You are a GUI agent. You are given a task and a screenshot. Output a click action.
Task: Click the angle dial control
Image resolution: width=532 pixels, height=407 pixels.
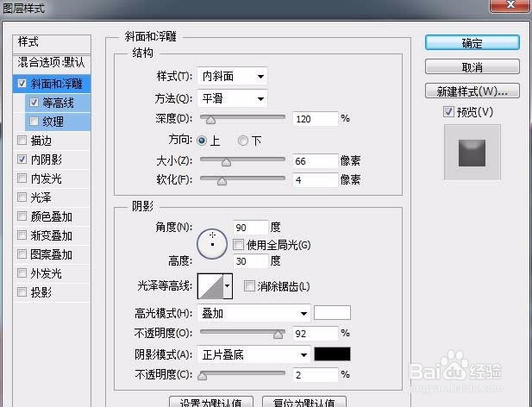click(212, 244)
